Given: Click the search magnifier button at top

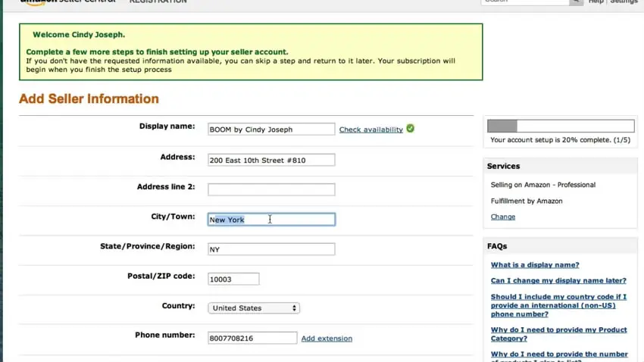Looking at the screenshot, I should (576, 2).
